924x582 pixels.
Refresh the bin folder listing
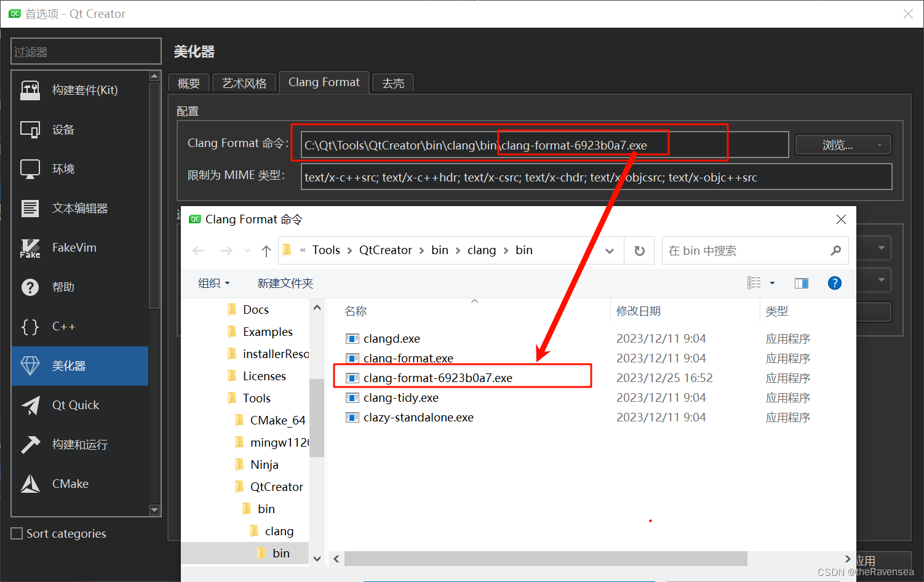pos(640,250)
